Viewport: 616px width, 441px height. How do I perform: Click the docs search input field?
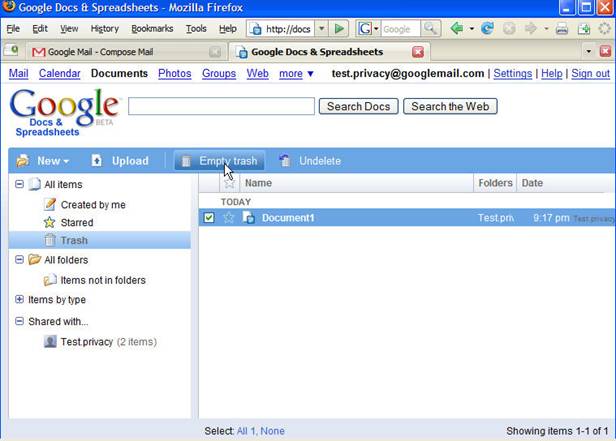pos(221,106)
